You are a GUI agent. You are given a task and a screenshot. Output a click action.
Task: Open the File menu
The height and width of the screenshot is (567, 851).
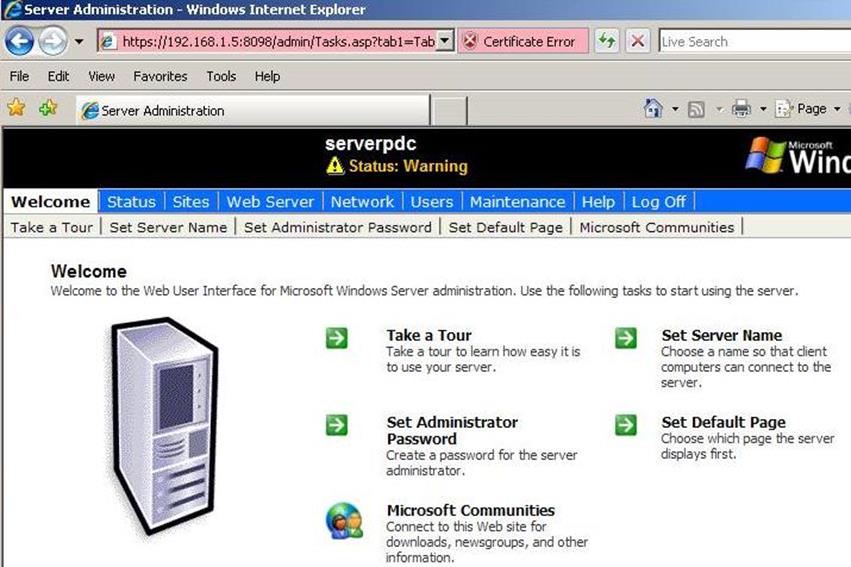[x=19, y=76]
